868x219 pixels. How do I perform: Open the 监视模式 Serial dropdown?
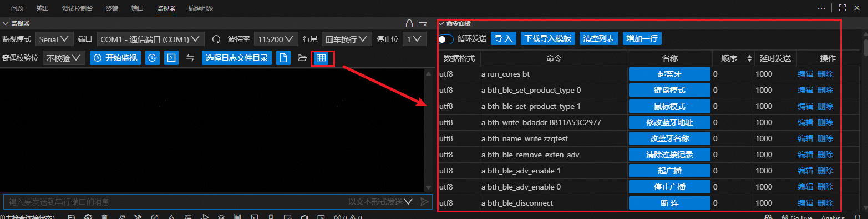[54, 39]
